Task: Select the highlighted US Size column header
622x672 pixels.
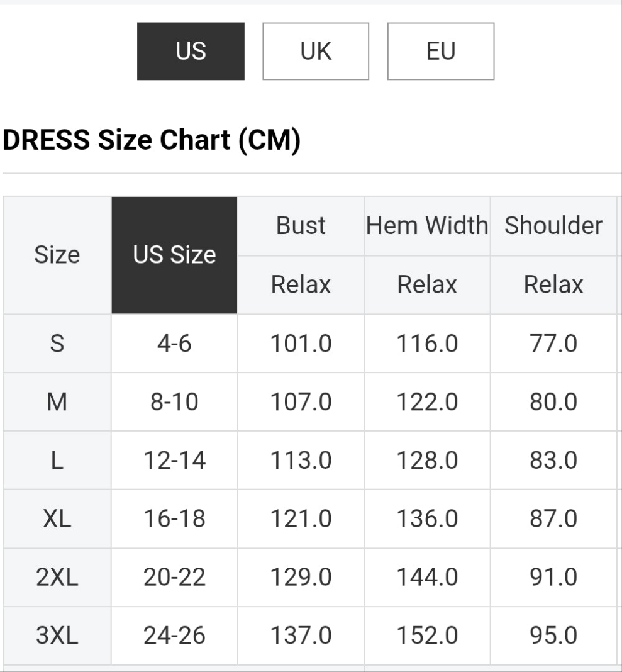Action: (174, 255)
